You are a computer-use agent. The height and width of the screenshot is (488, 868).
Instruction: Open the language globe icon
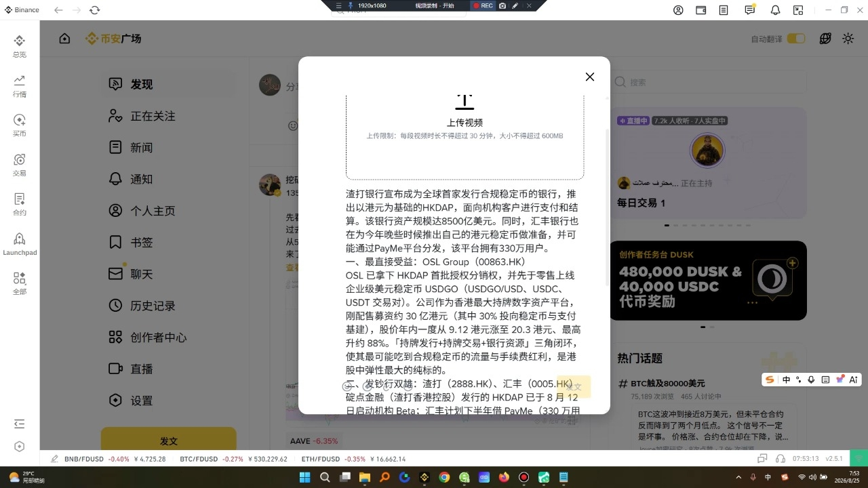point(825,39)
